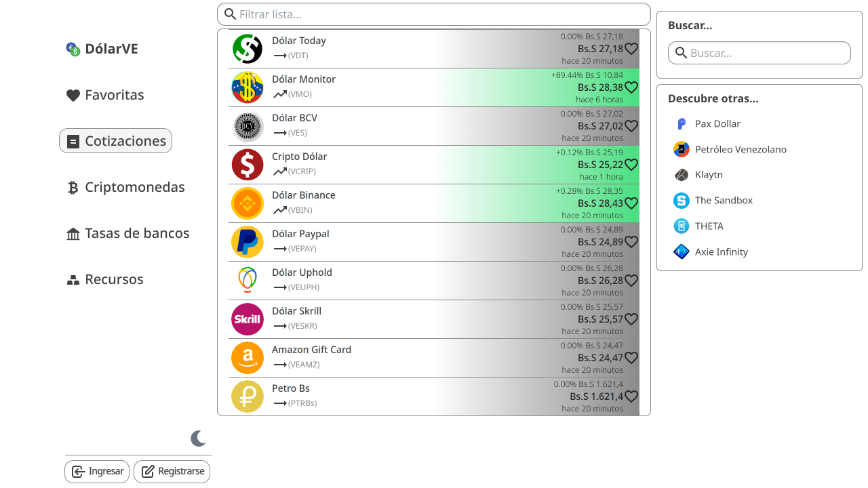Click the Petro Bs coin logo
Viewport: 868px width, 488px height.
[x=248, y=396]
